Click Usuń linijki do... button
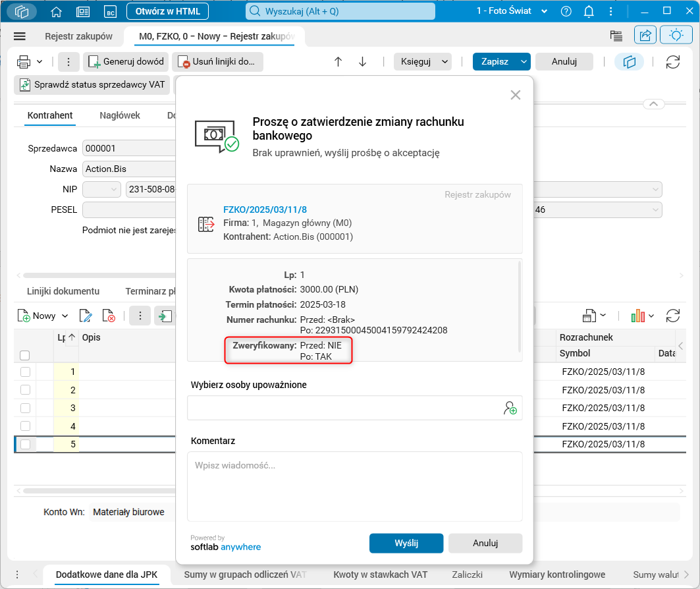700x589 pixels. tap(217, 62)
